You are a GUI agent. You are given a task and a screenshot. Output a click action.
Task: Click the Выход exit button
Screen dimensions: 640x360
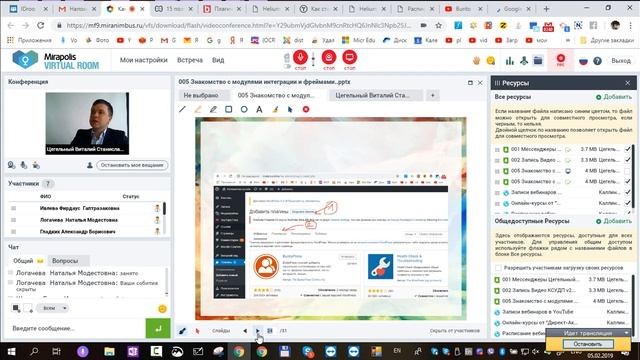621,60
